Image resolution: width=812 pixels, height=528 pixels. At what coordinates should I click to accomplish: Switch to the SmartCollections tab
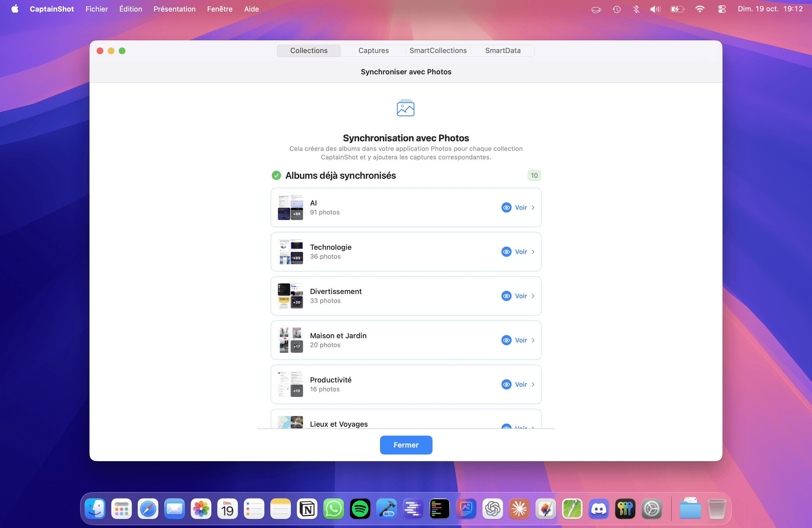coord(438,51)
